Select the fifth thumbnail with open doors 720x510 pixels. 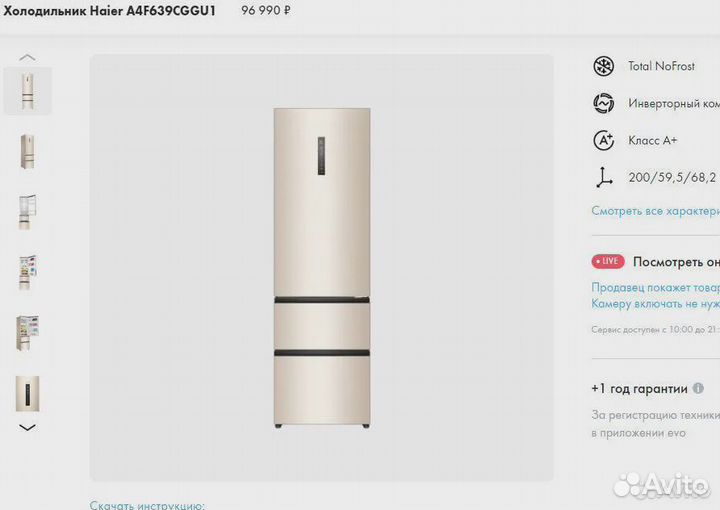27,333
